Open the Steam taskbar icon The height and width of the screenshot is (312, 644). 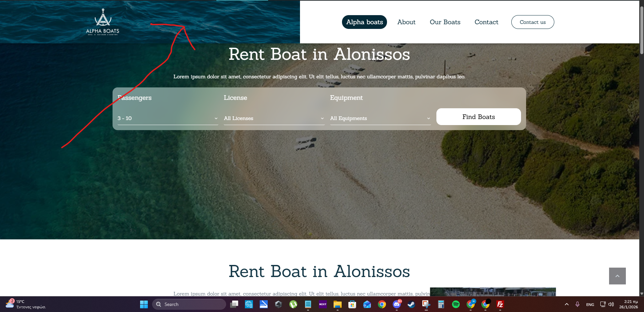tap(411, 304)
